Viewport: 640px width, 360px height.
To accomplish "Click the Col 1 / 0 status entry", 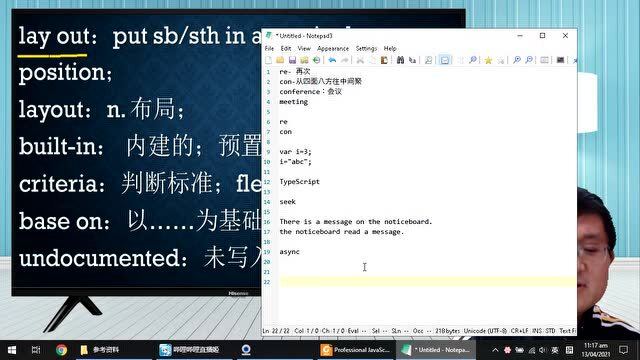I will pyautogui.click(x=307, y=331).
